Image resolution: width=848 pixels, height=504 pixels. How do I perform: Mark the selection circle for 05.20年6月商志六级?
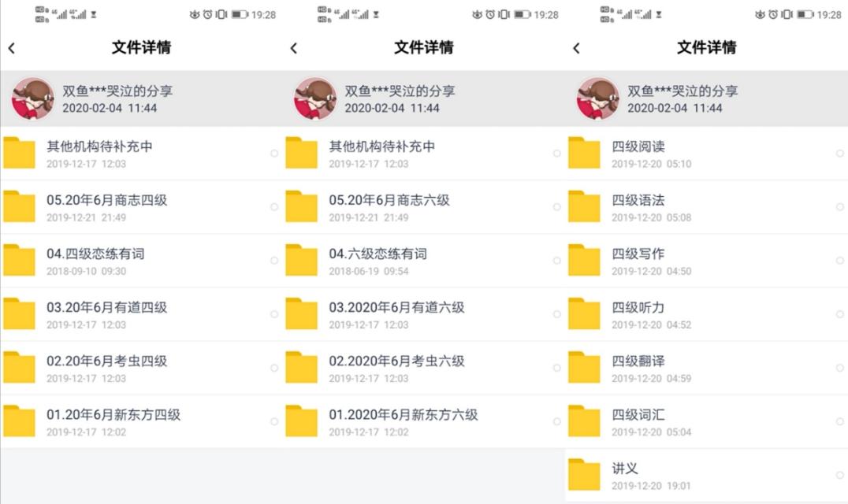click(556, 207)
